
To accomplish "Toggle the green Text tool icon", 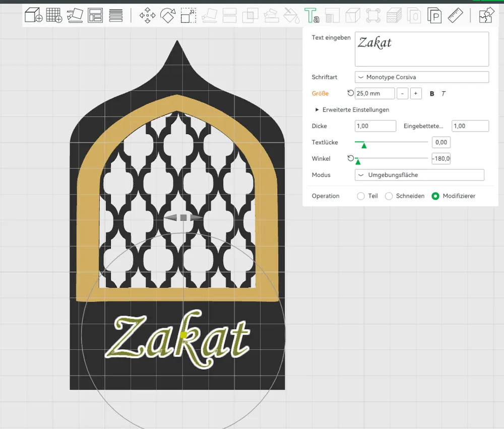I will (311, 15).
